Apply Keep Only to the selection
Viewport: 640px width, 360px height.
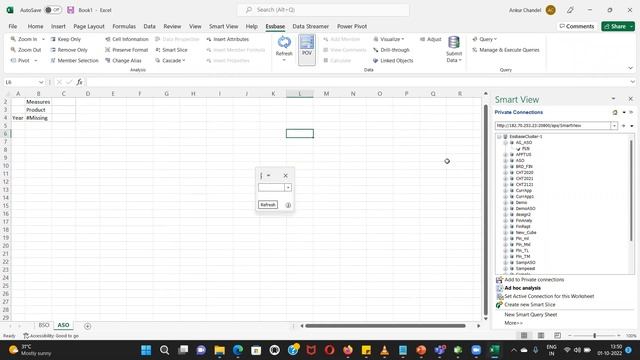click(66, 39)
